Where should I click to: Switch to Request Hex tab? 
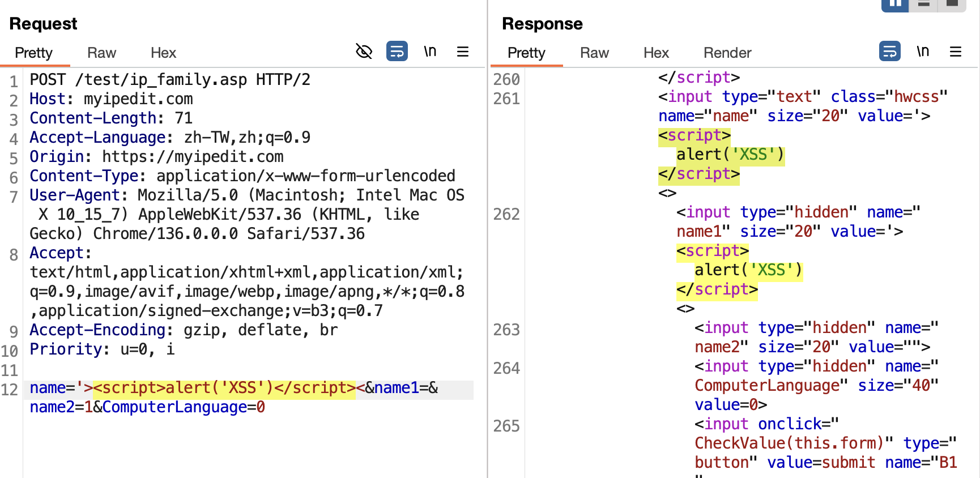click(x=163, y=53)
